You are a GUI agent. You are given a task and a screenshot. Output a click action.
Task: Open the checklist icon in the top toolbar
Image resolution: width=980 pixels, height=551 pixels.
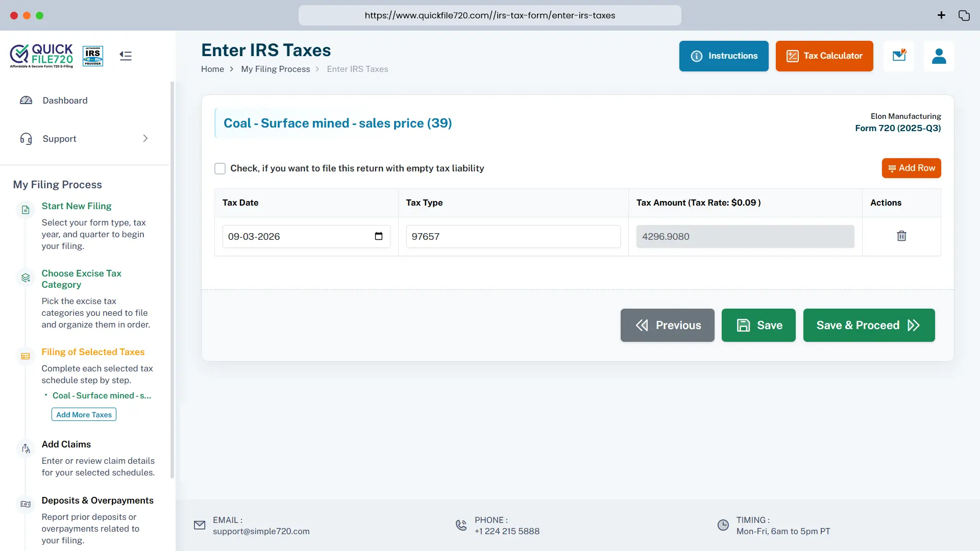(899, 56)
